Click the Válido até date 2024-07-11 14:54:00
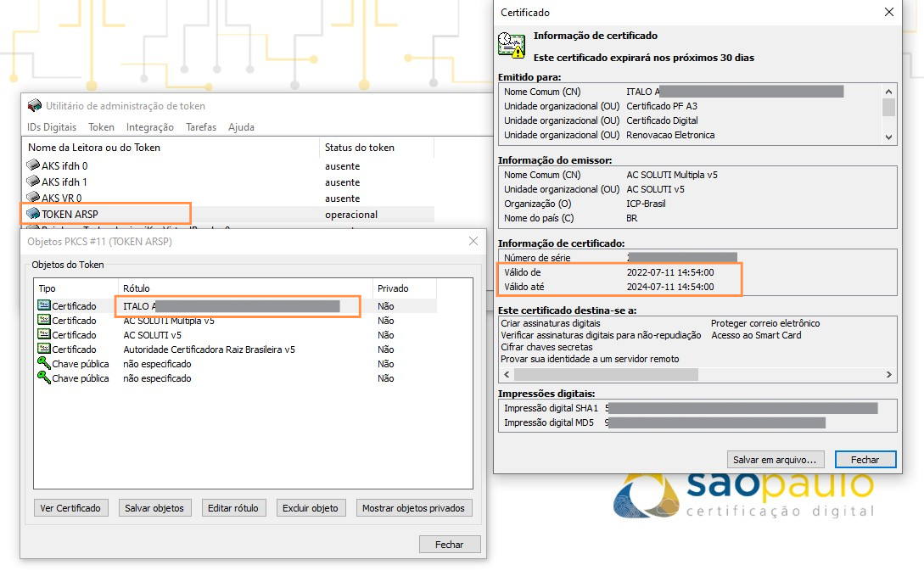The width and height of the screenshot is (924, 576). (x=670, y=287)
